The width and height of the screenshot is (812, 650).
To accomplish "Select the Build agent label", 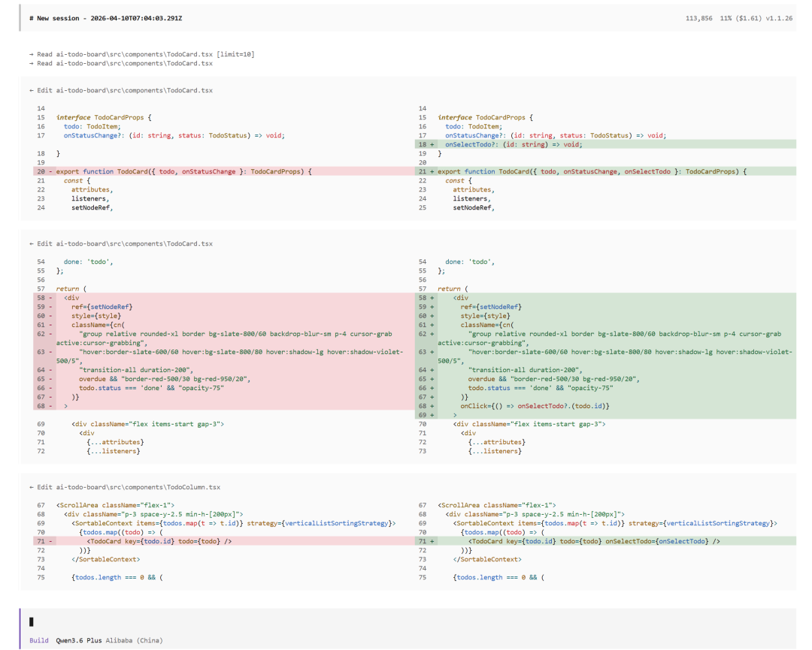I will [39, 640].
